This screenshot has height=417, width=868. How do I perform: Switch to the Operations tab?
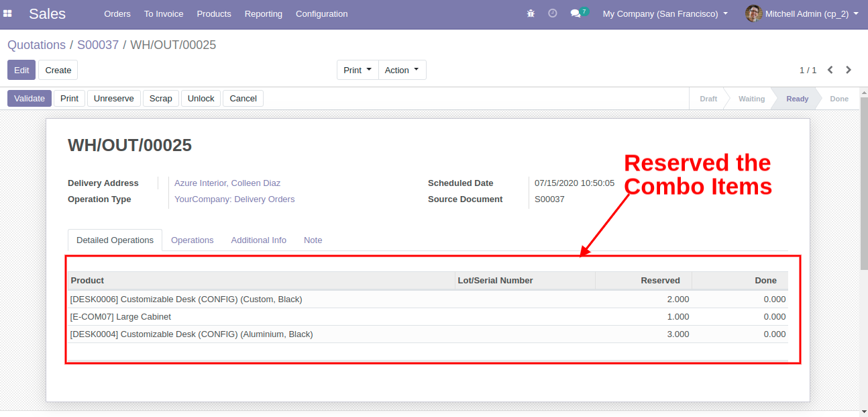[192, 240]
